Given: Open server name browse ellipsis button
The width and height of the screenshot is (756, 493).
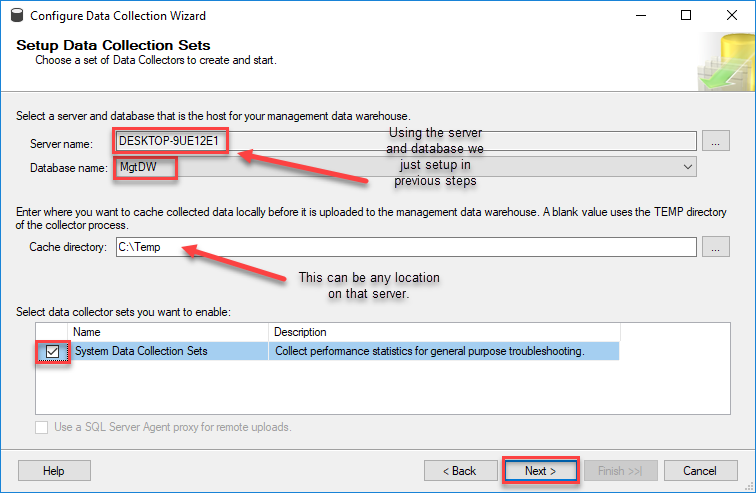Looking at the screenshot, I should coord(716,141).
